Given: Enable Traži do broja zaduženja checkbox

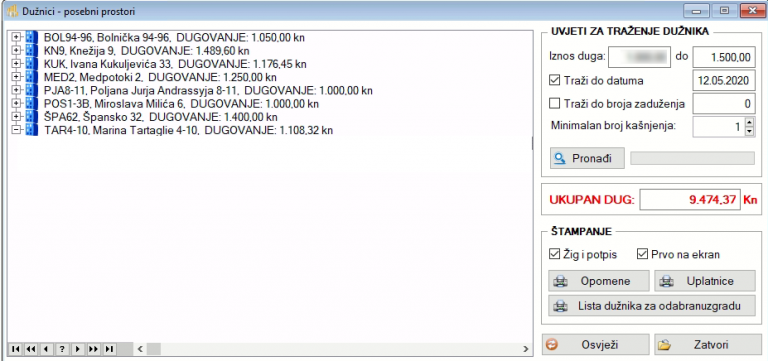Looking at the screenshot, I should [554, 103].
